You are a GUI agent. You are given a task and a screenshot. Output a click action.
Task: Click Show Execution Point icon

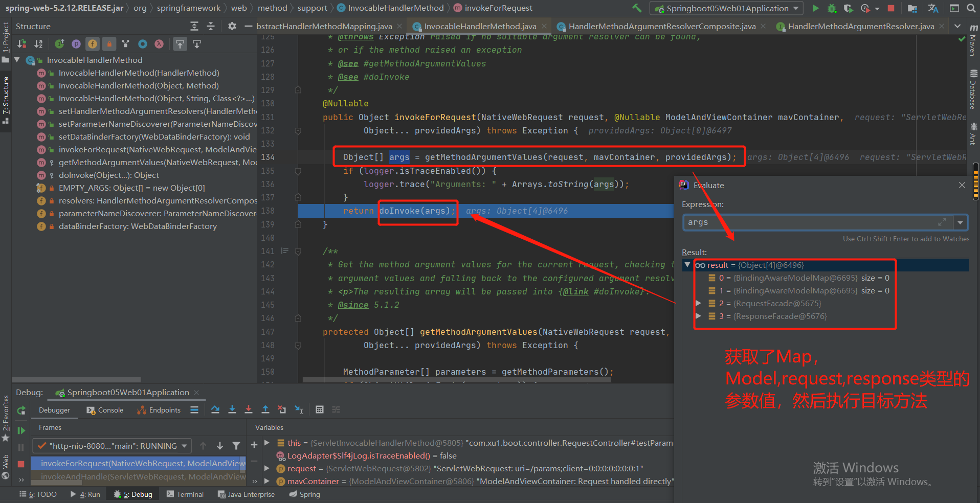tap(194, 409)
